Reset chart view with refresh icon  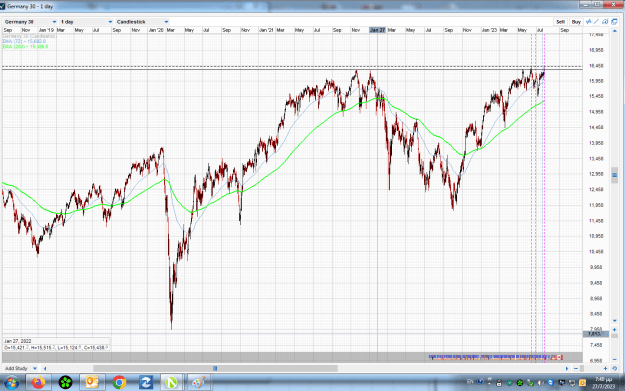click(x=614, y=368)
